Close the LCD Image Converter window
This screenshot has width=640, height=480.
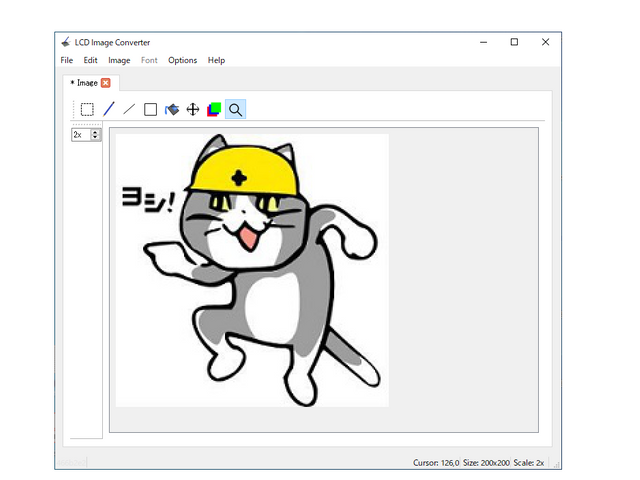pos(545,42)
